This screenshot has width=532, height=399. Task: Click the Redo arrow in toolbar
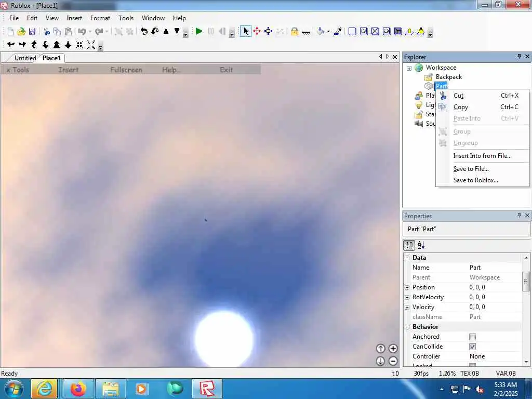pos(99,32)
